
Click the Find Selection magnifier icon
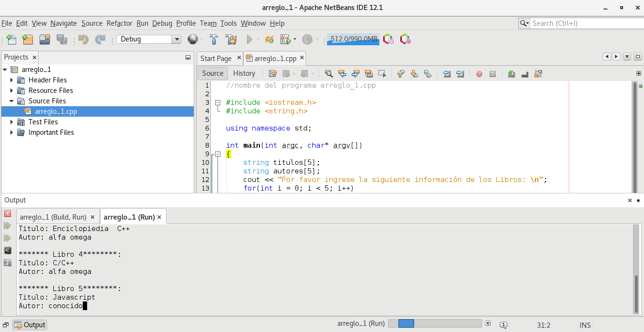328,73
